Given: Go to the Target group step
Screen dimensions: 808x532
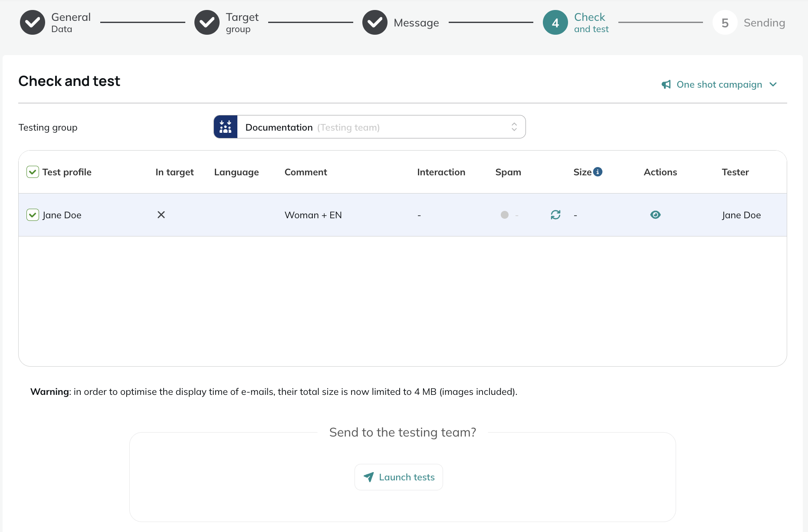Looking at the screenshot, I should tap(227, 23).
